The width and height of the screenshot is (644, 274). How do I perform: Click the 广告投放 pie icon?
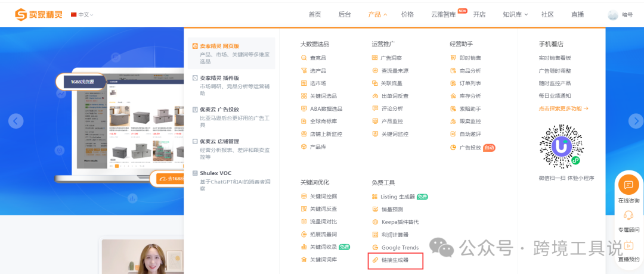tap(453, 148)
